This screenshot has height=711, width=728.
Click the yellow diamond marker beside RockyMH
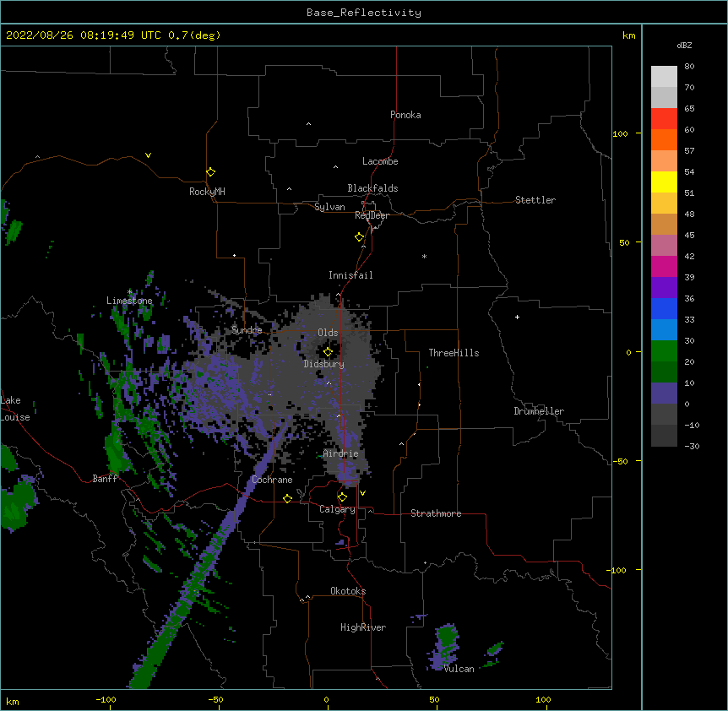coord(210,172)
